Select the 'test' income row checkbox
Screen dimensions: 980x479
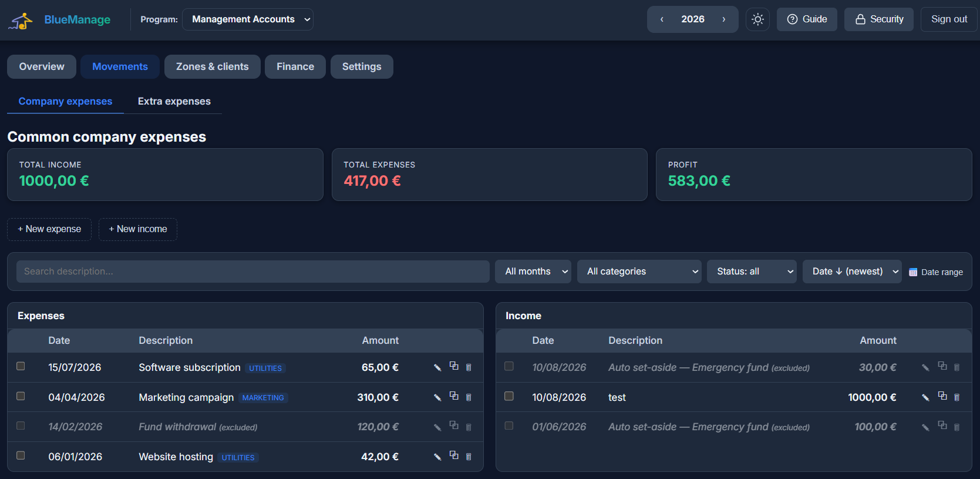tap(509, 396)
